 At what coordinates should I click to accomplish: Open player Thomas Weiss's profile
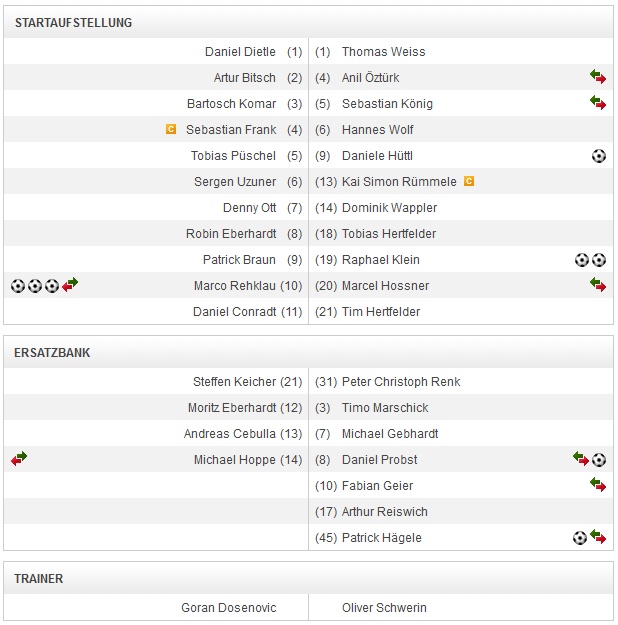(x=383, y=52)
